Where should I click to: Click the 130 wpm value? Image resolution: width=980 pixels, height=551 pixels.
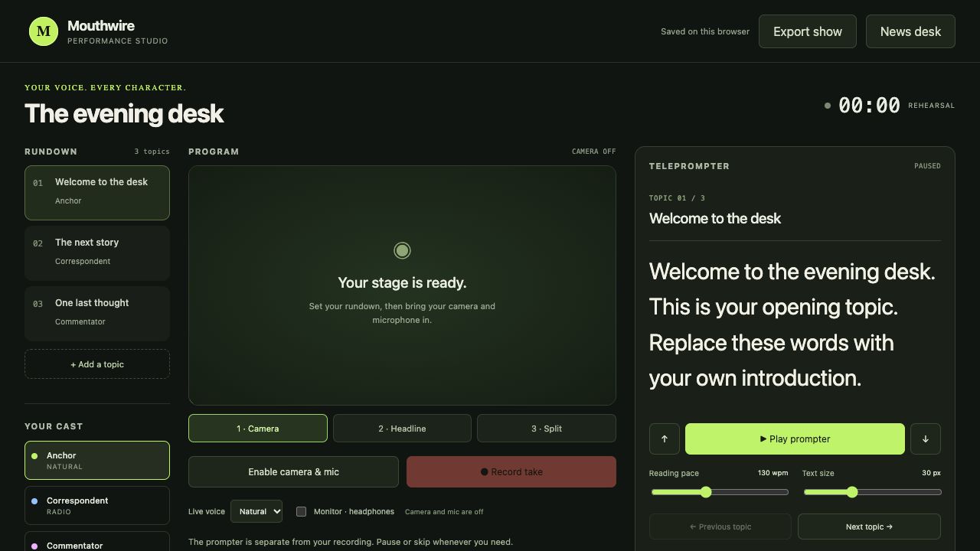coord(773,473)
